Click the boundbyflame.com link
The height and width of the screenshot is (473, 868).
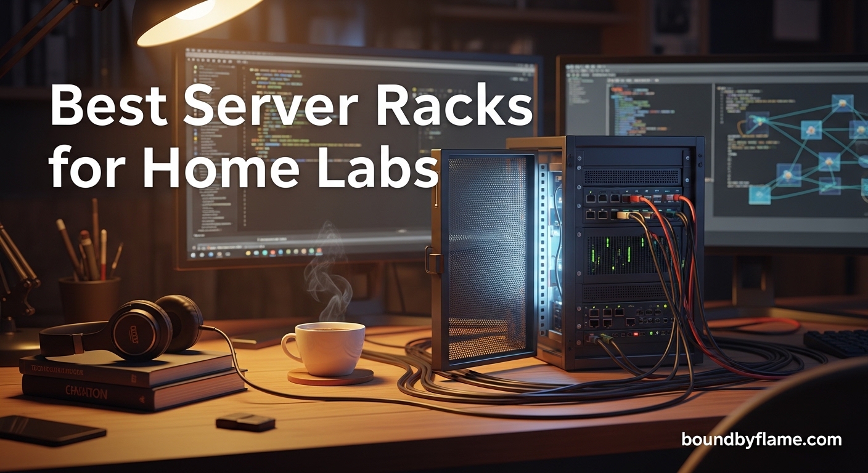(763, 440)
